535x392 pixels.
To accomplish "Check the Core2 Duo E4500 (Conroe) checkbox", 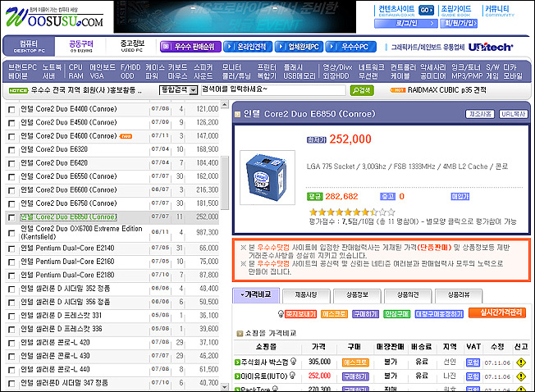I will pyautogui.click(x=11, y=123).
